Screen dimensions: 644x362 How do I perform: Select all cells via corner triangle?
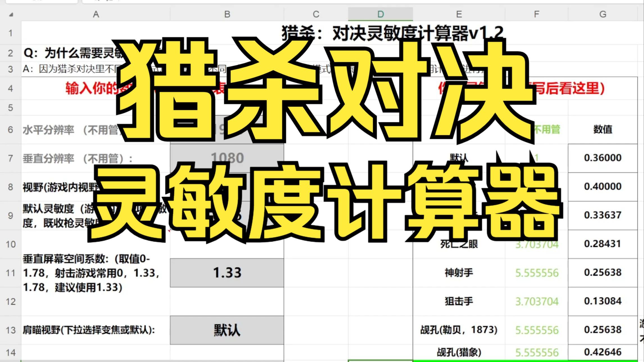[x=11, y=14]
